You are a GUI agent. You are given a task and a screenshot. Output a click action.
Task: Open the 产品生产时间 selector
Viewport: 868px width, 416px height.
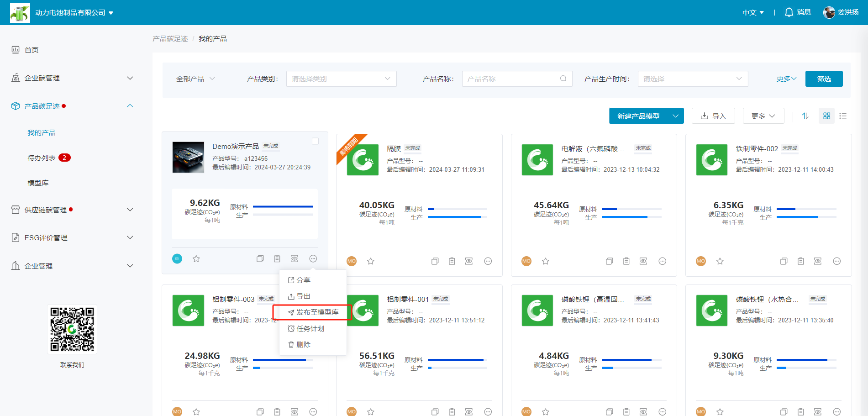(692, 79)
